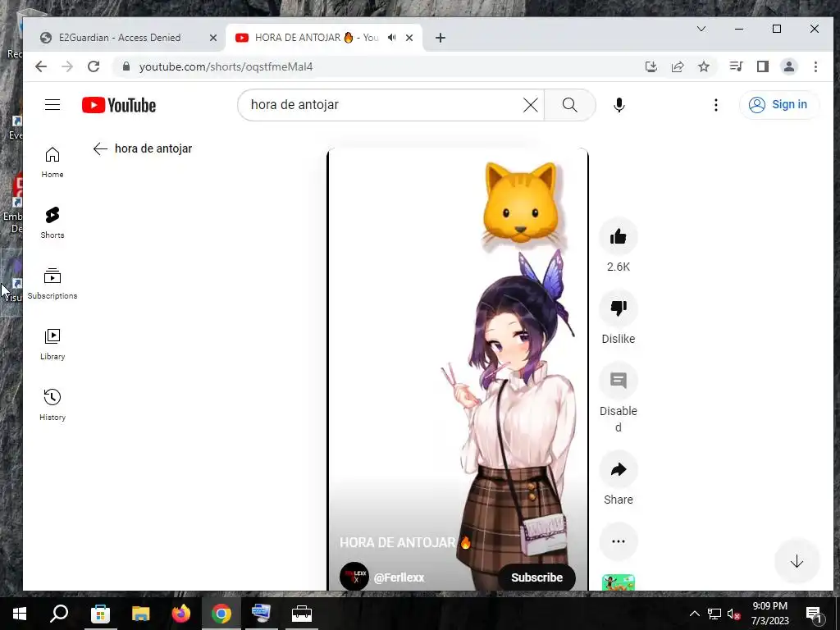Viewport: 840px width, 630px height.
Task: Go to Home in the sidebar
Action: [x=52, y=162]
